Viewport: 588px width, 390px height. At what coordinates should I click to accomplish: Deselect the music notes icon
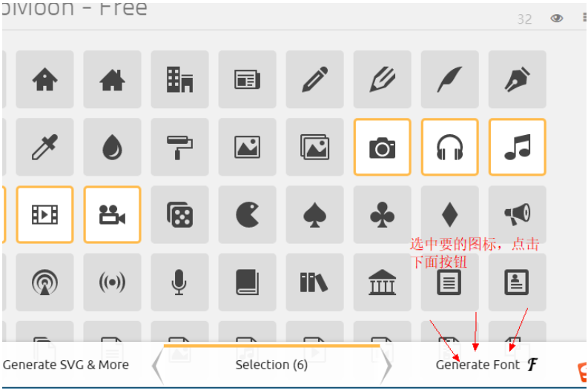517,147
